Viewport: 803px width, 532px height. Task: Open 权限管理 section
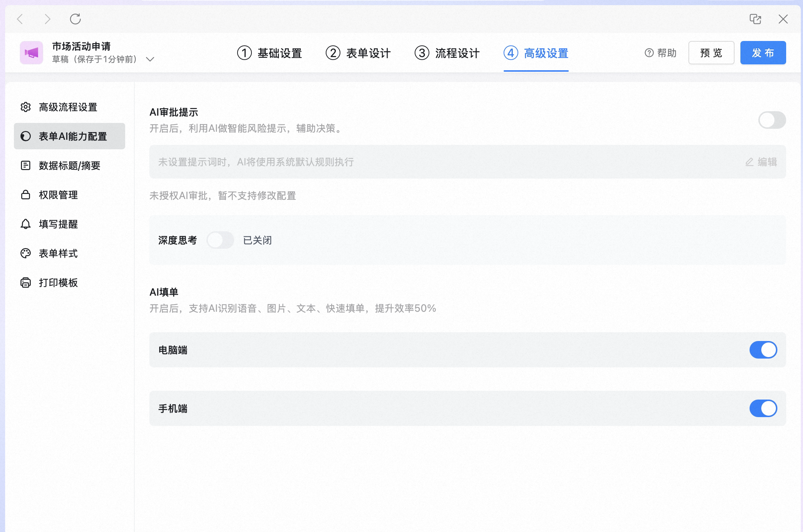(70, 195)
